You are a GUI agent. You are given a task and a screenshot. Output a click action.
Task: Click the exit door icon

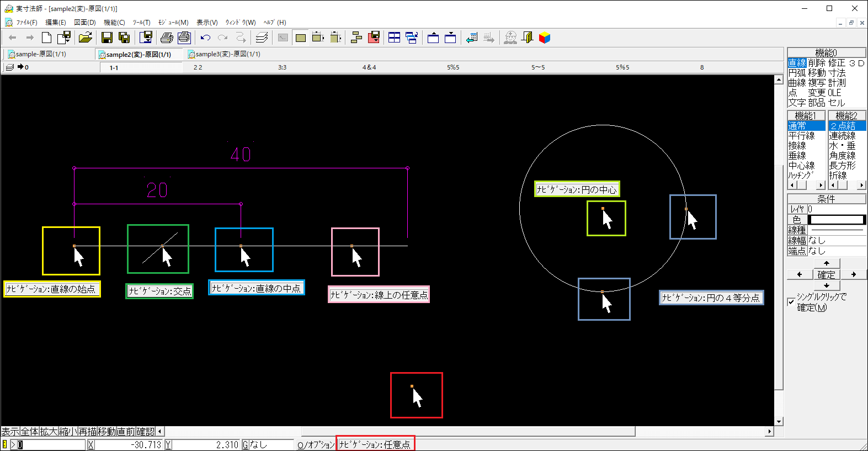[x=528, y=38]
